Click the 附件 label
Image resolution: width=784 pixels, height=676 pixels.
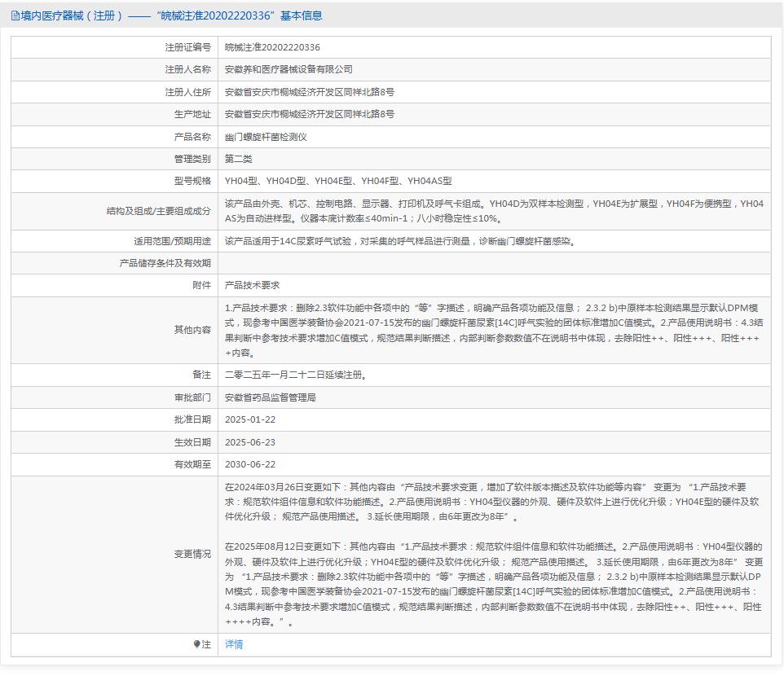201,285
